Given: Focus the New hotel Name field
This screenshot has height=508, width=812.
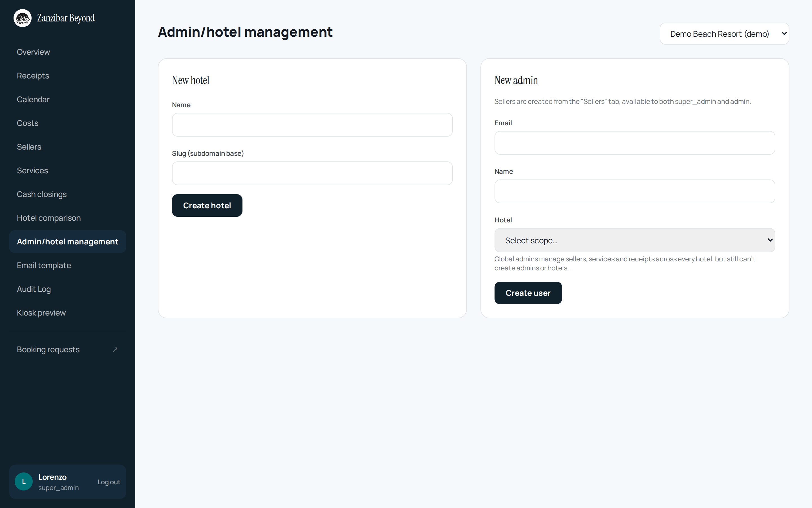Looking at the screenshot, I should pyautogui.click(x=312, y=125).
